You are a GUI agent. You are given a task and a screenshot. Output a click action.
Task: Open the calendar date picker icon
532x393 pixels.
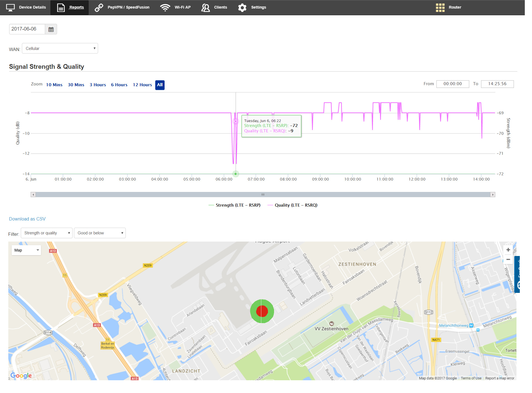point(51,29)
